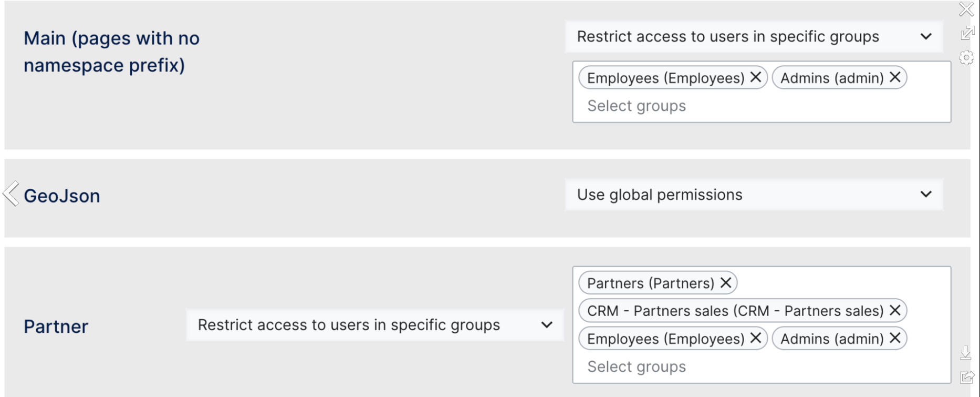Click the share export icon

pos(966,377)
